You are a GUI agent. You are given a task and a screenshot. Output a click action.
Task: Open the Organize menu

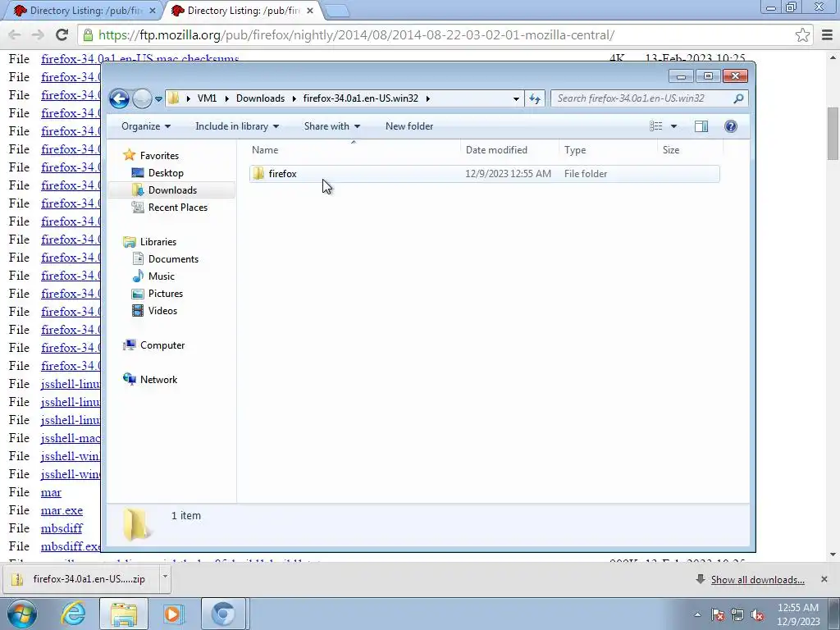pyautogui.click(x=146, y=126)
